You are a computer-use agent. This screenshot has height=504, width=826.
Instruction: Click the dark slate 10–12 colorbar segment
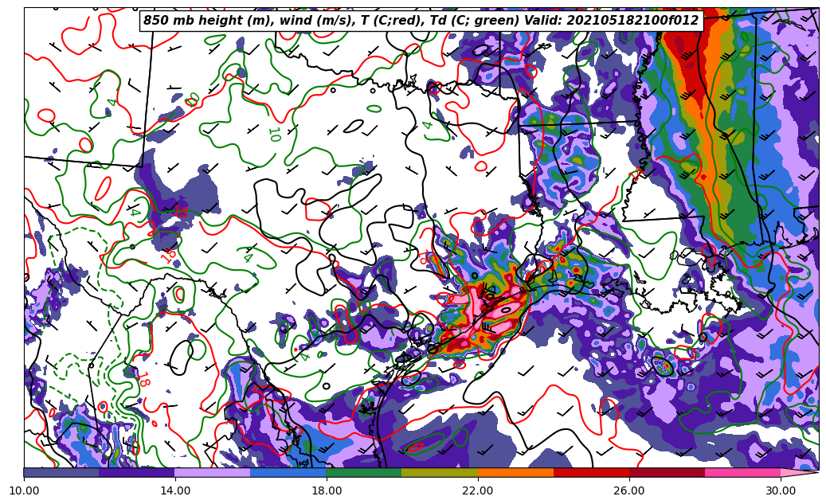point(61,472)
